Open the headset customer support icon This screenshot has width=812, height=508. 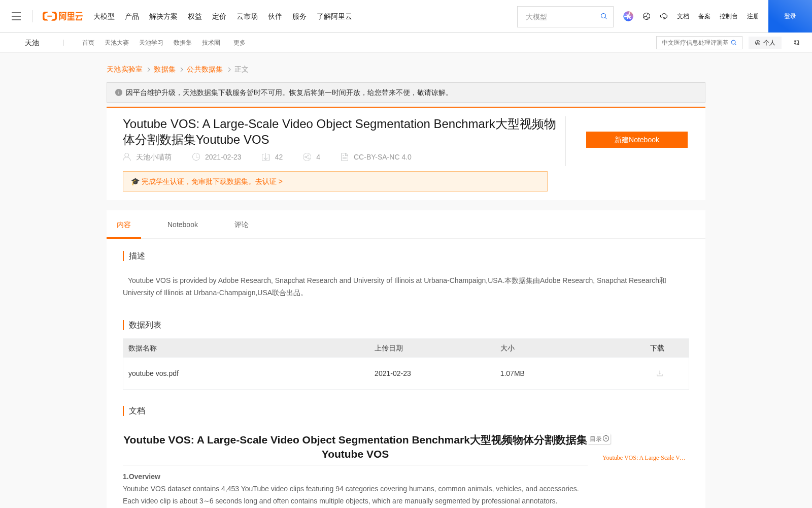[664, 16]
